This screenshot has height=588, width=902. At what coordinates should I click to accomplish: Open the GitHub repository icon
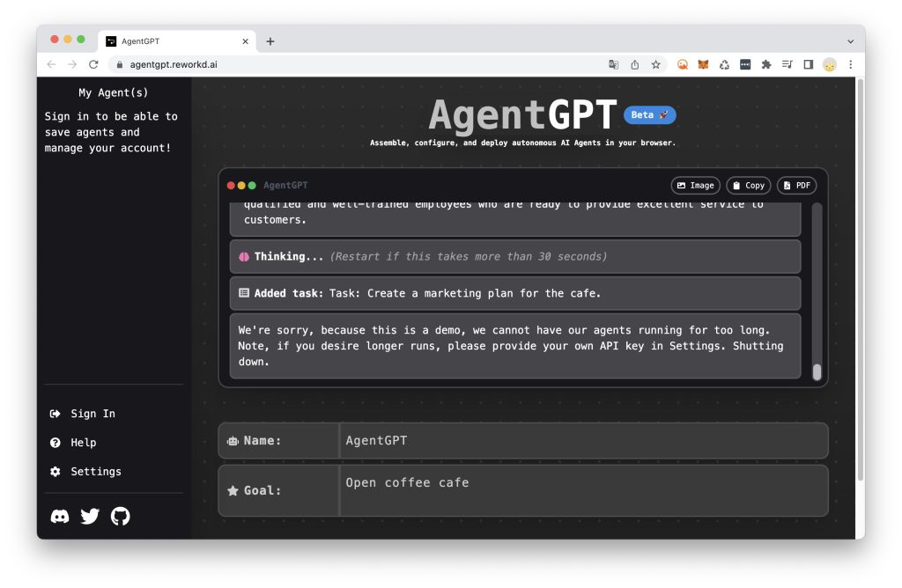click(120, 517)
